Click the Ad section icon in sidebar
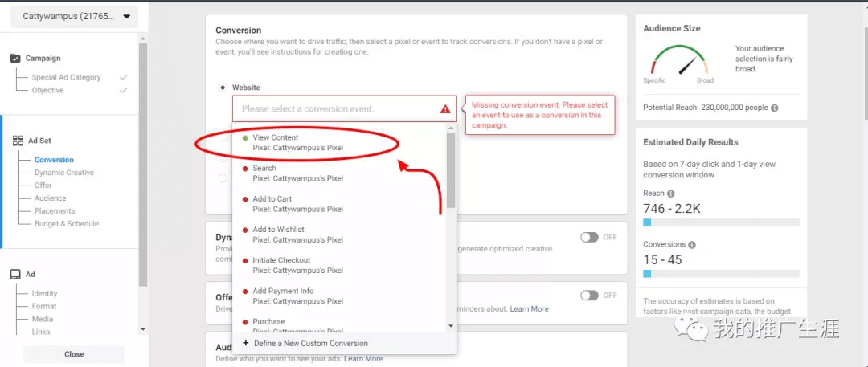Screen dimensions: 868x367 pyautogui.click(x=15, y=275)
